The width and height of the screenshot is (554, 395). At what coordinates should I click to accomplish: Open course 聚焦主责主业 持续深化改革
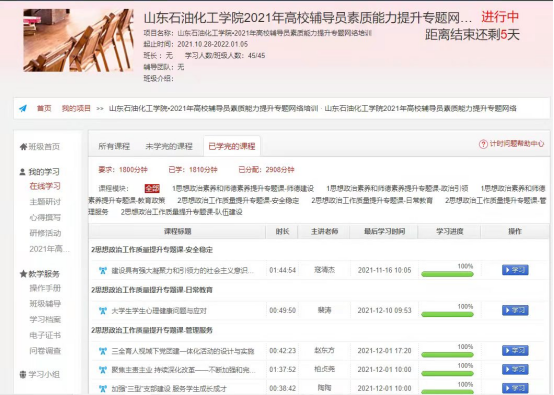pos(183,370)
